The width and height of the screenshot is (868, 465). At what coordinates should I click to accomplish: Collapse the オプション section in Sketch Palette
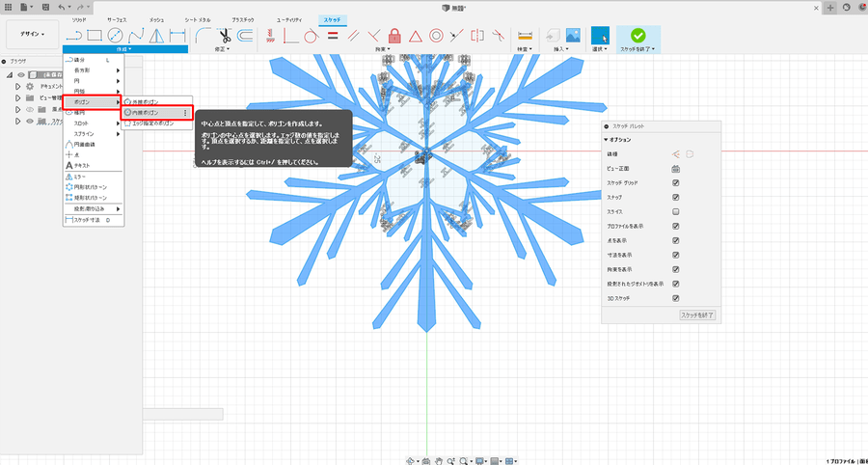point(619,140)
